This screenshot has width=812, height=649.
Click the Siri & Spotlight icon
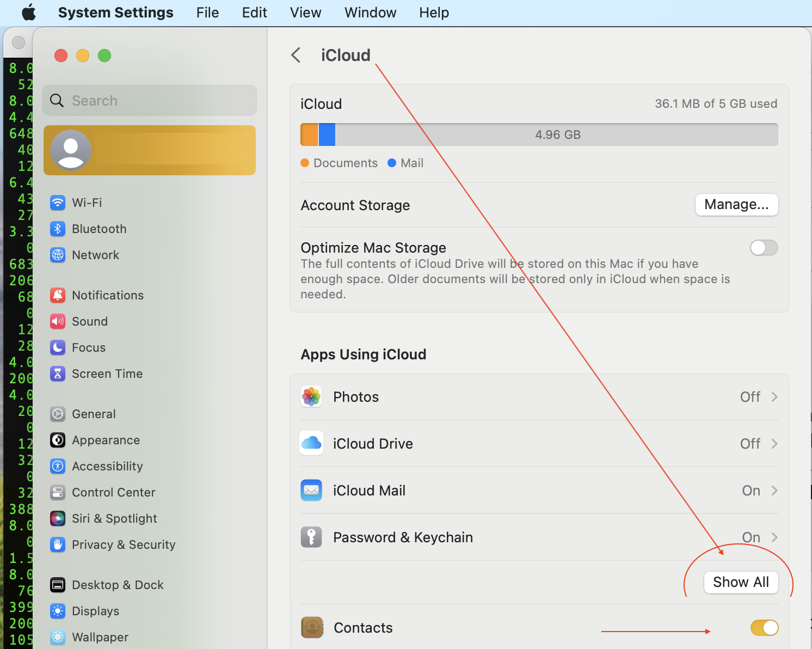click(58, 518)
